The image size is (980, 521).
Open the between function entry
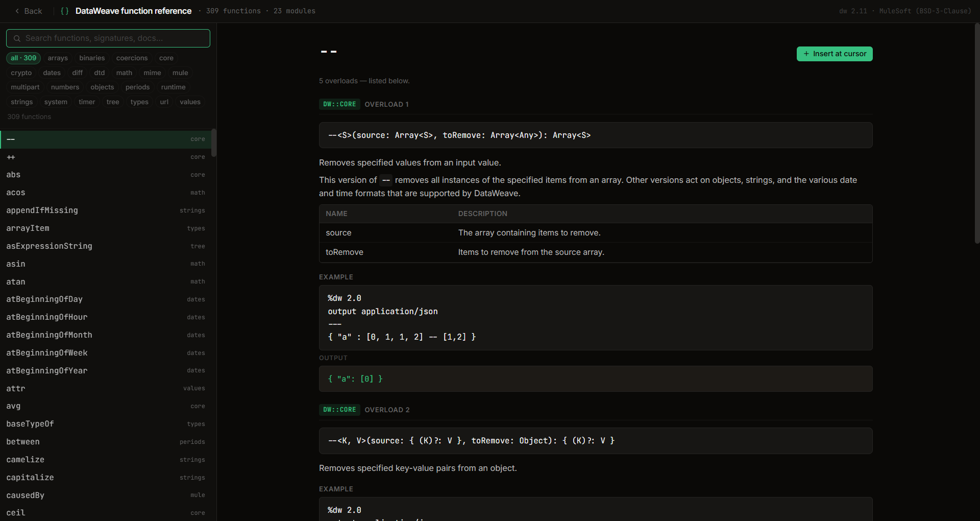click(106, 442)
